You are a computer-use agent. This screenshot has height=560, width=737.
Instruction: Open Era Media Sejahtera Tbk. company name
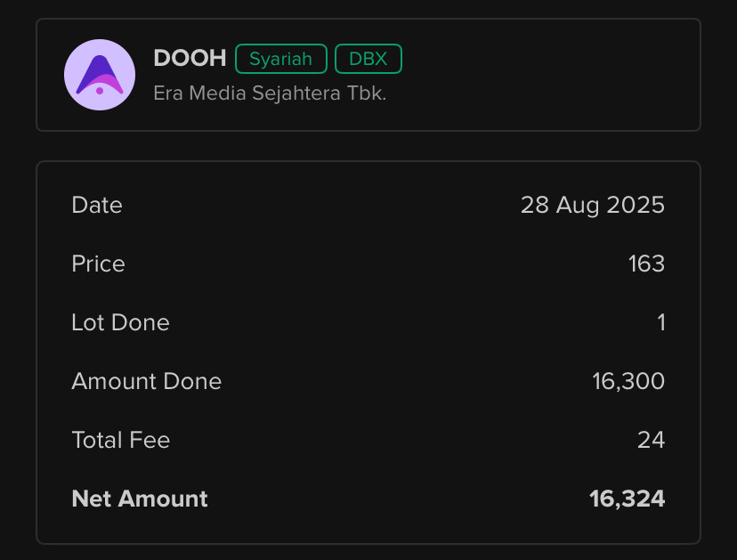[270, 93]
